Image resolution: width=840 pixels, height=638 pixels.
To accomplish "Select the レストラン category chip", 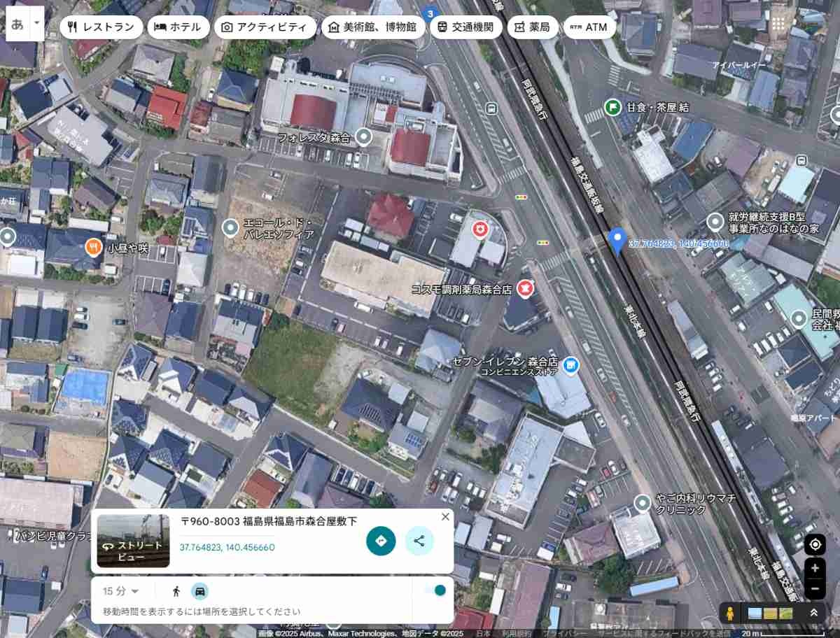I will click(x=101, y=27).
